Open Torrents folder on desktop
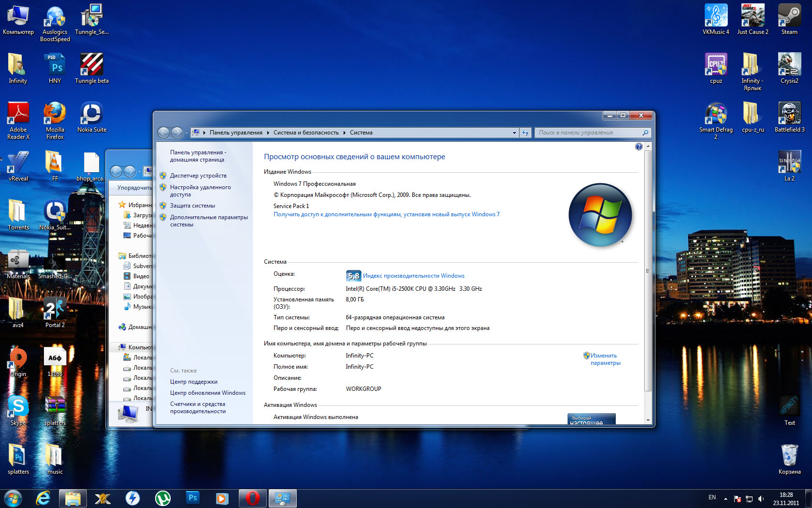Viewport: 812px width, 508px height. [18, 215]
